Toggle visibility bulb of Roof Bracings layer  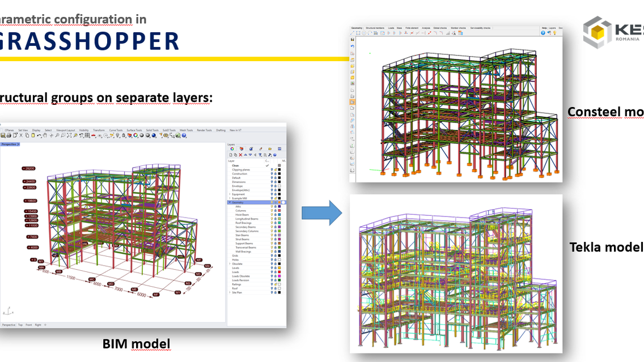click(x=272, y=223)
